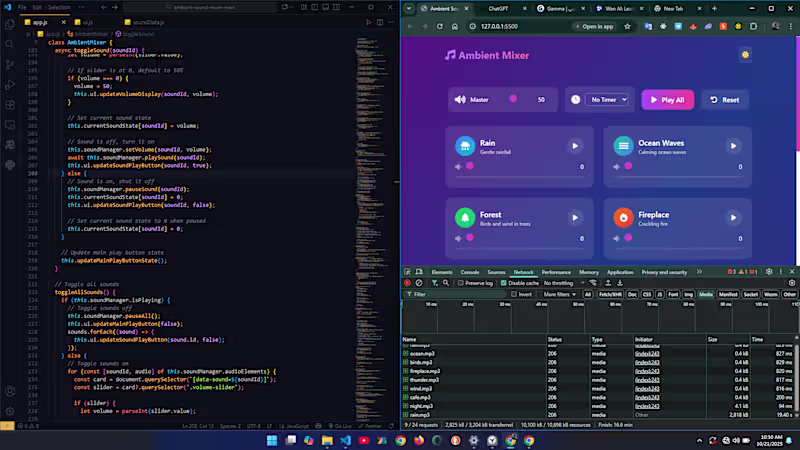Open Chrome tab search dropdown arrow
Screen dimensions: 800x450
click(409, 8)
